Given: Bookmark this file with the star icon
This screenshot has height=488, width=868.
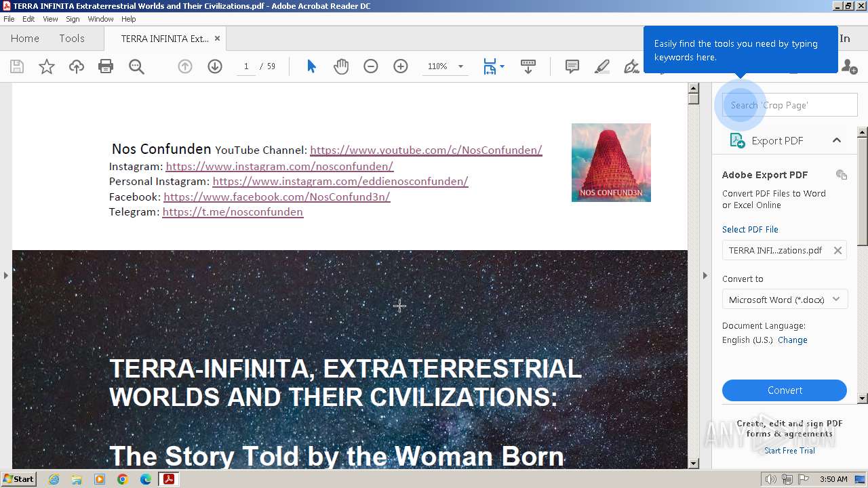Looking at the screenshot, I should click(x=47, y=66).
